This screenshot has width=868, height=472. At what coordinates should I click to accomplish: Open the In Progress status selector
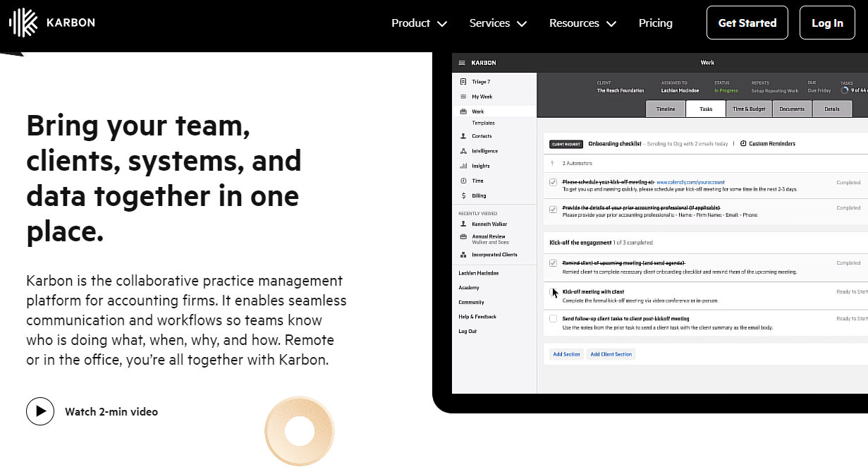726,91
